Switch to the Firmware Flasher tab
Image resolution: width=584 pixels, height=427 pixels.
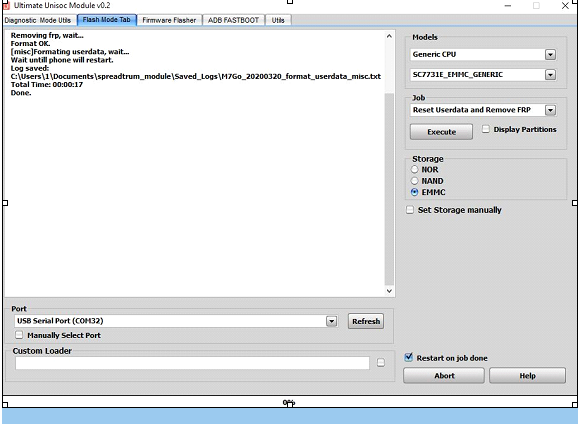169,20
